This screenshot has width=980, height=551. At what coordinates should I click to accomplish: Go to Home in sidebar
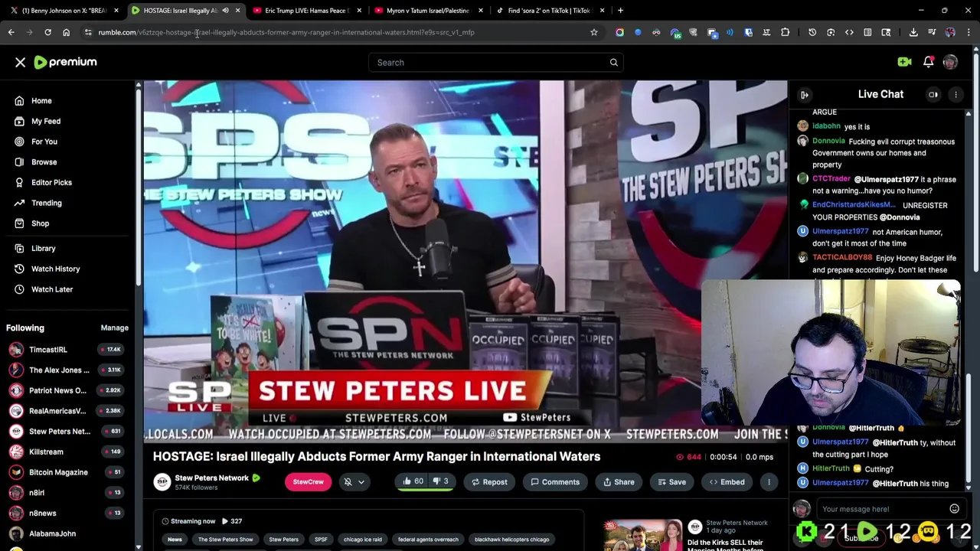click(41, 101)
